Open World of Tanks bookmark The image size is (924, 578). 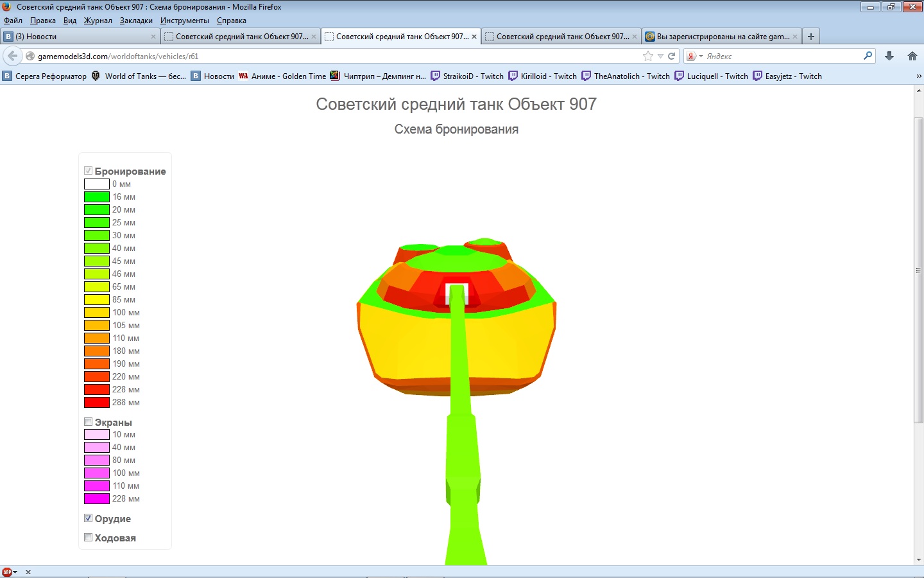(139, 76)
